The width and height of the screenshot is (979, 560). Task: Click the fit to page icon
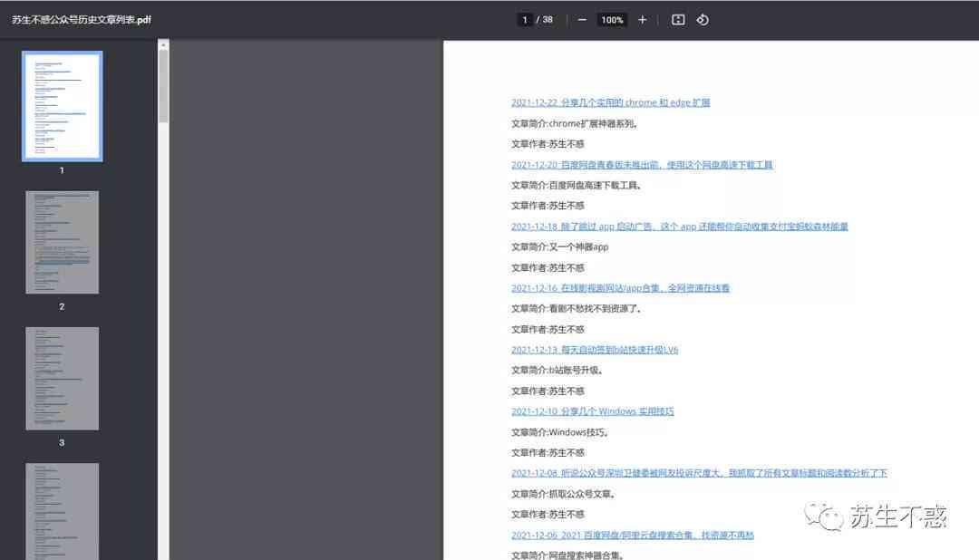[x=678, y=20]
